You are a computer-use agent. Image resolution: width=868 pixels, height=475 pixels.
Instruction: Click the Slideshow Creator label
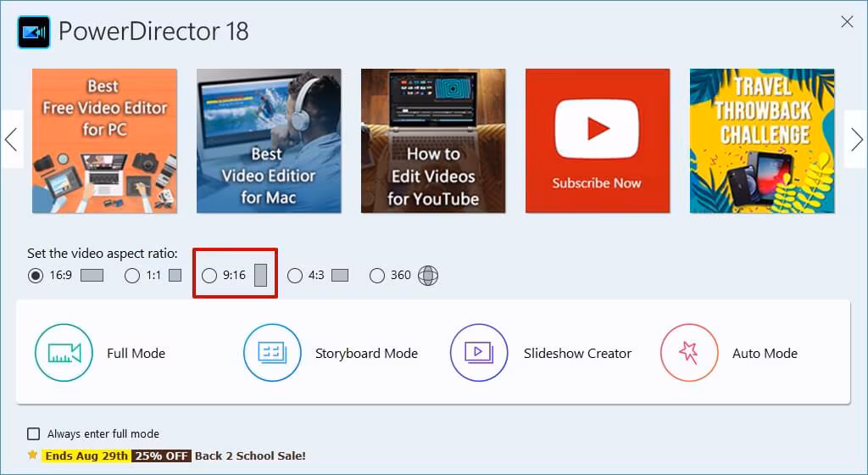tap(577, 353)
